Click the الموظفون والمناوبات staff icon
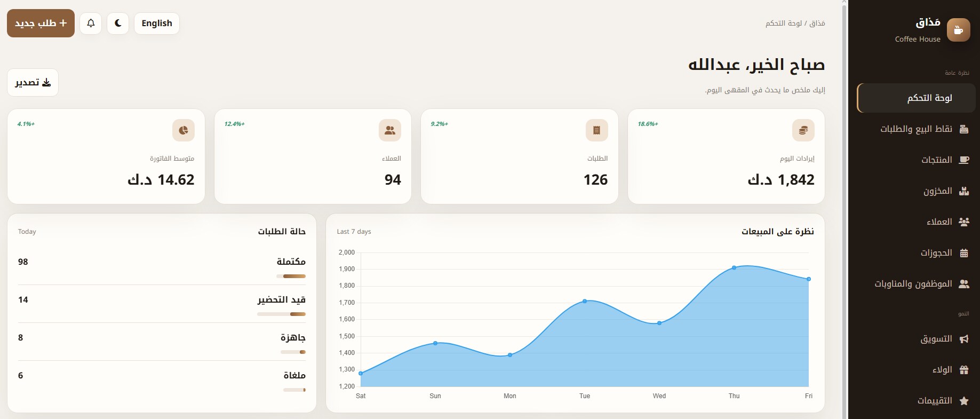 click(964, 284)
